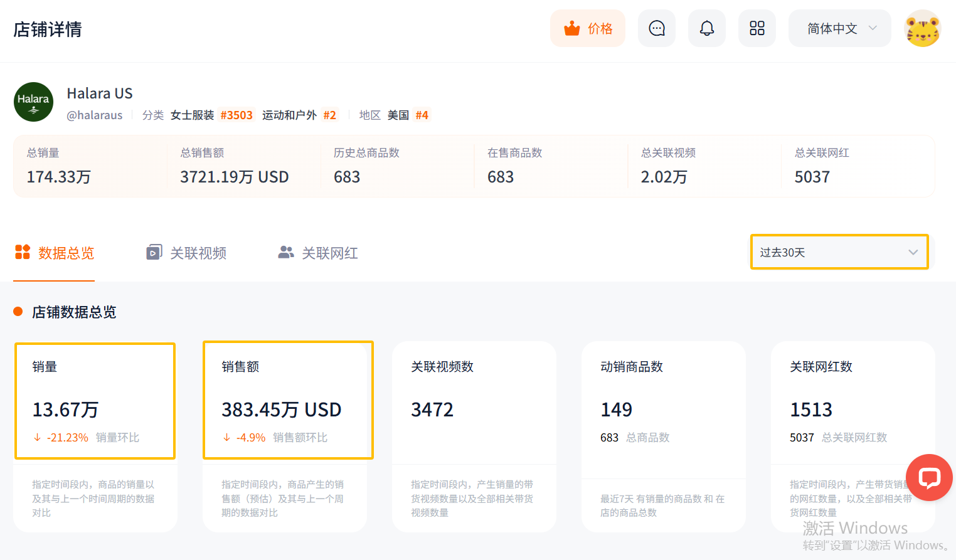This screenshot has height=560, width=956.
Task: Expand the 简体中文 language dropdown
Action: coord(839,29)
